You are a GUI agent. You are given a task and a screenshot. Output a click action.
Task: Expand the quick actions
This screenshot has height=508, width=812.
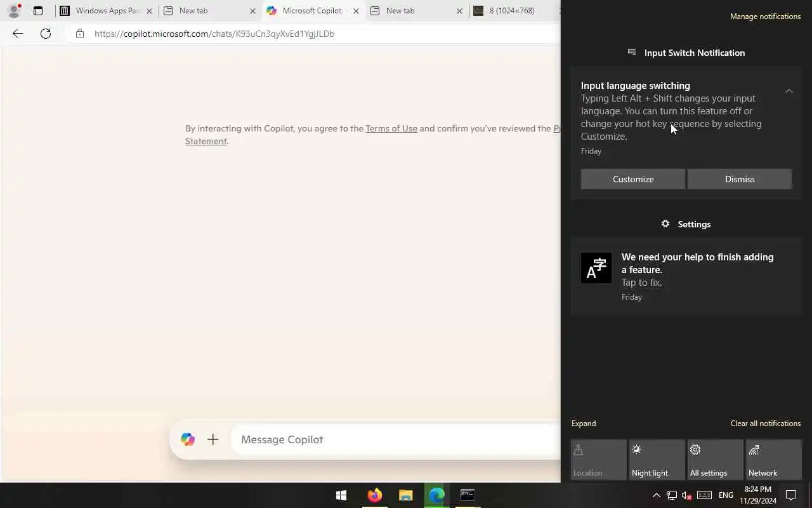[x=584, y=424]
